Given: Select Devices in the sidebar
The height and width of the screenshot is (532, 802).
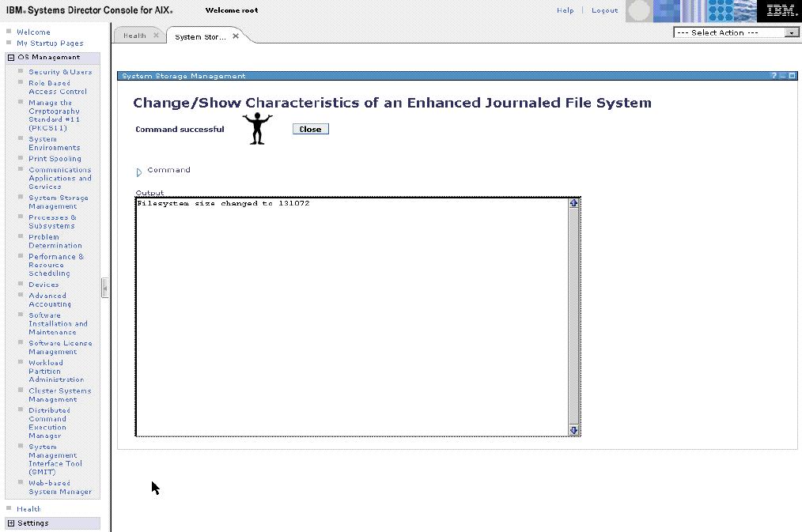Looking at the screenshot, I should coord(44,284).
